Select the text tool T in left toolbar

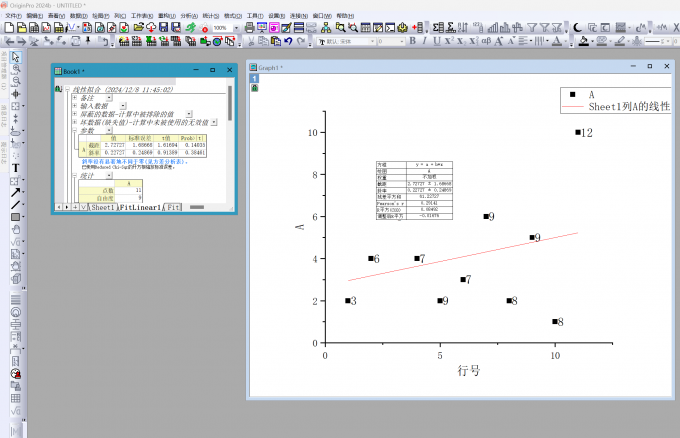pos(16,168)
